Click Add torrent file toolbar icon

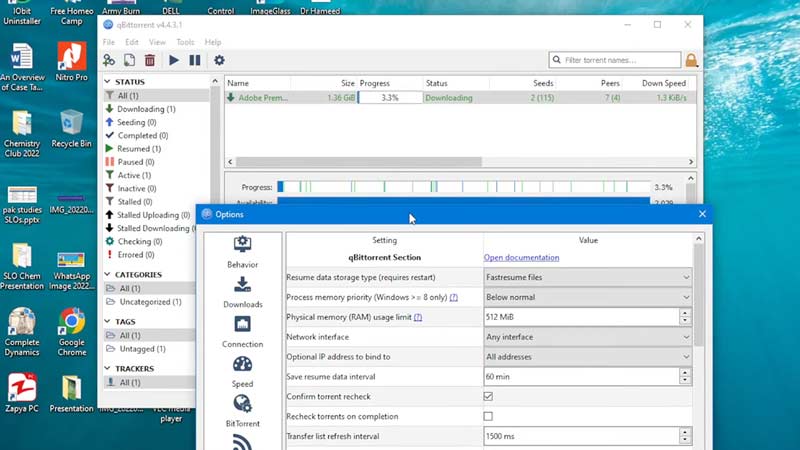[130, 60]
